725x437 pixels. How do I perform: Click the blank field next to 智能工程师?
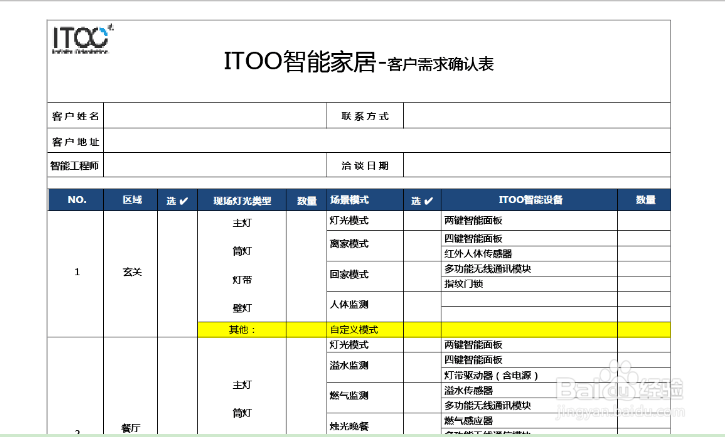click(x=215, y=165)
